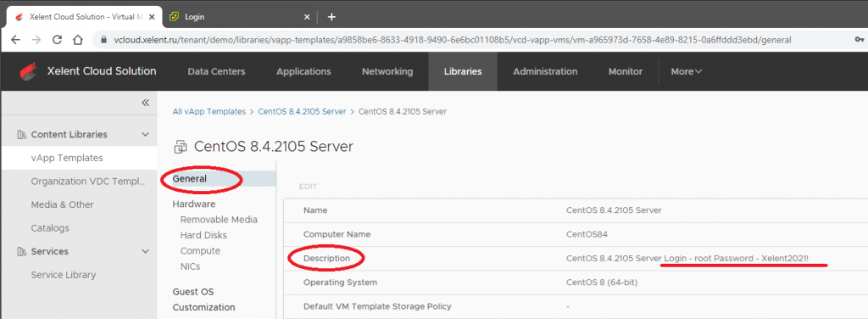This screenshot has width=868, height=319.
Task: Click the browser address bar URL
Action: [452, 40]
